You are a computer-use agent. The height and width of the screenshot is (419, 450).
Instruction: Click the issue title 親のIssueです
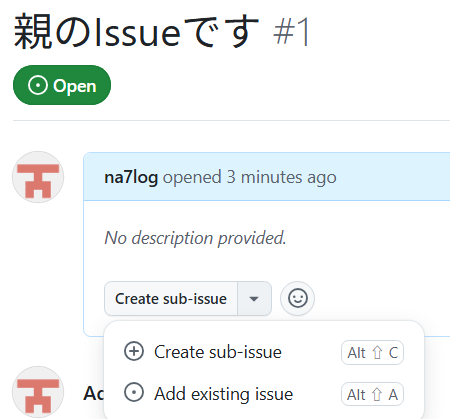coord(136,32)
